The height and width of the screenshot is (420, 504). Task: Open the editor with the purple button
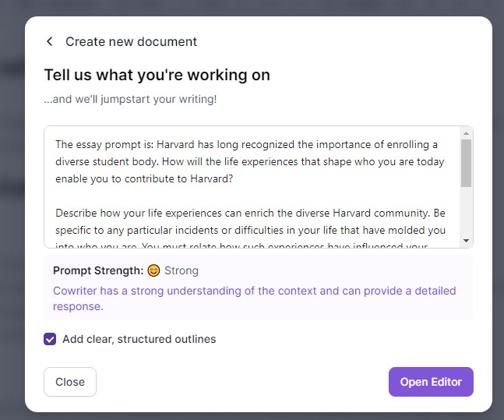(431, 382)
